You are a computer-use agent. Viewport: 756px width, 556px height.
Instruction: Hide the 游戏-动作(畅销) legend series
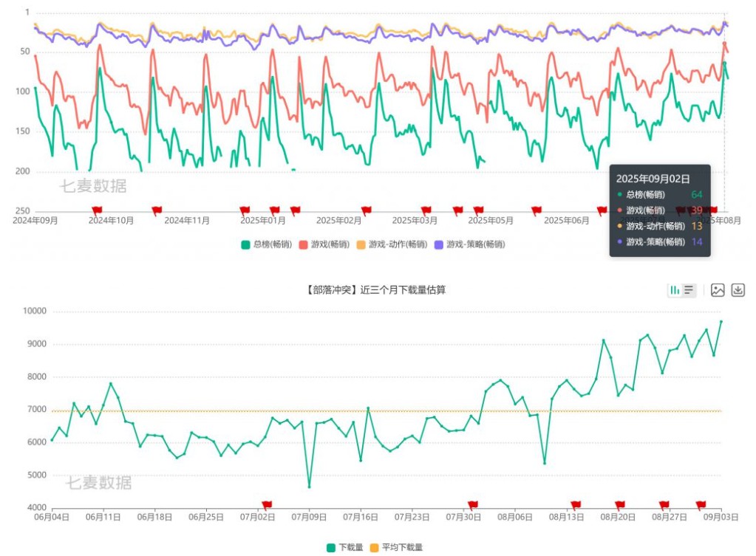[x=392, y=244]
